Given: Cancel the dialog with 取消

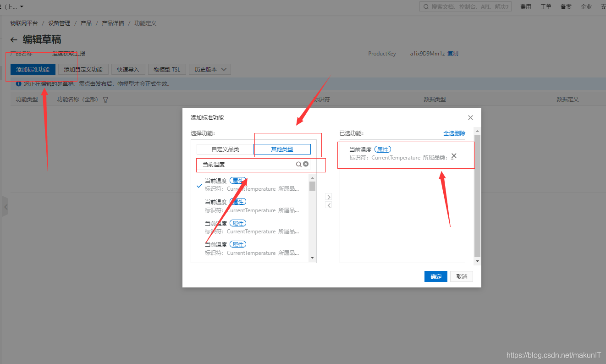Looking at the screenshot, I should (461, 277).
